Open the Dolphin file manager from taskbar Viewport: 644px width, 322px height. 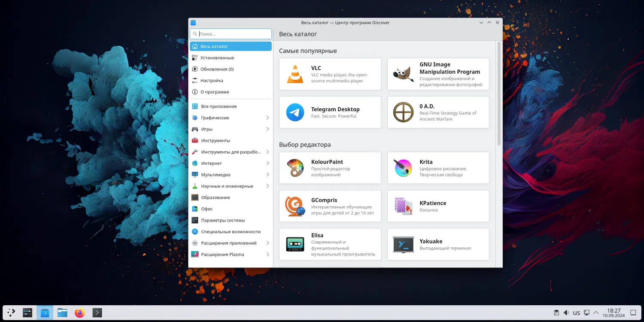tap(62, 313)
